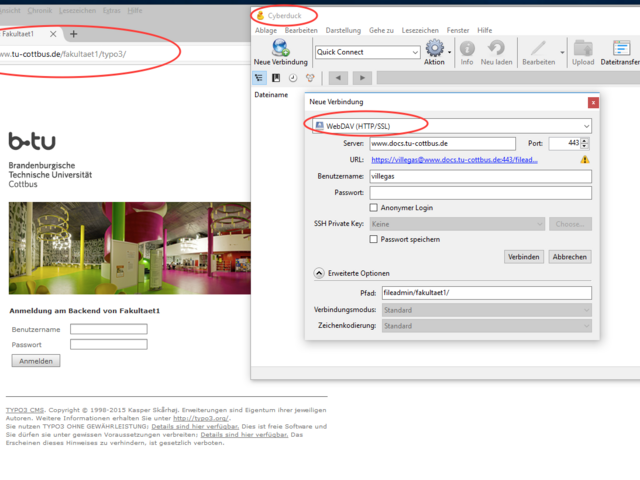Viewport: 640px width, 480px height.
Task: Click the Cyberduck duck title icon
Action: [260, 16]
